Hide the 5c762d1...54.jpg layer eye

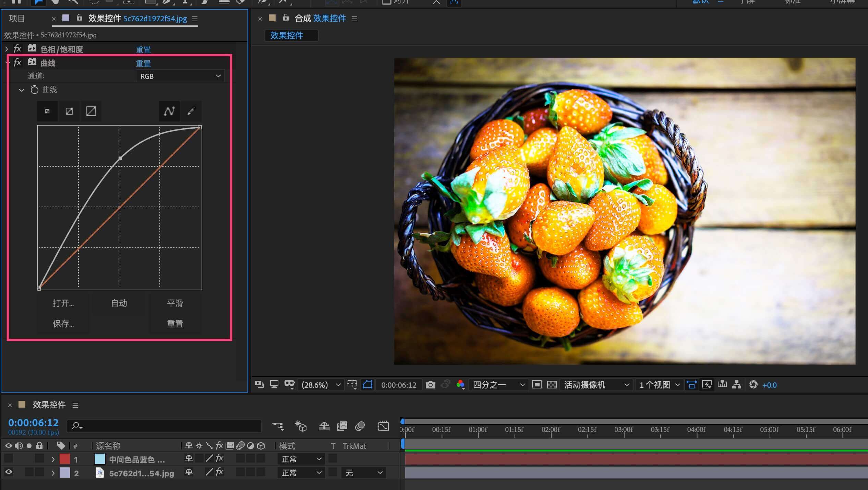coord(9,472)
